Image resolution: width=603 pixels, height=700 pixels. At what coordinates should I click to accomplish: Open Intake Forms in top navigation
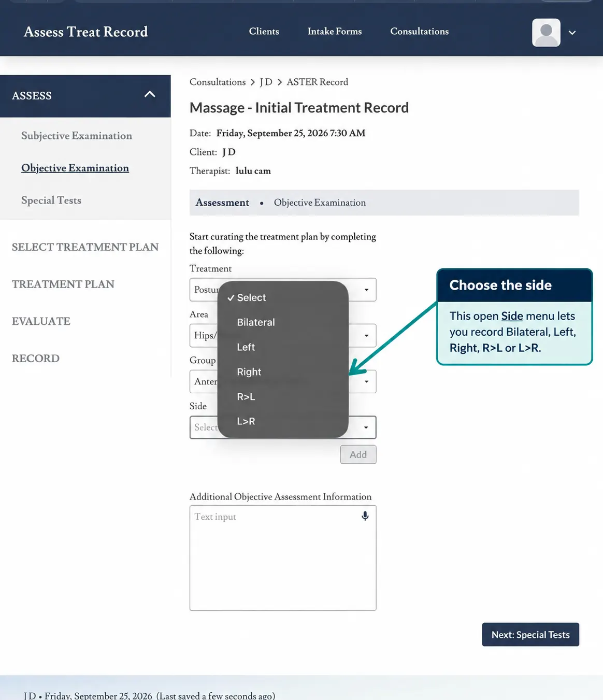tap(335, 31)
